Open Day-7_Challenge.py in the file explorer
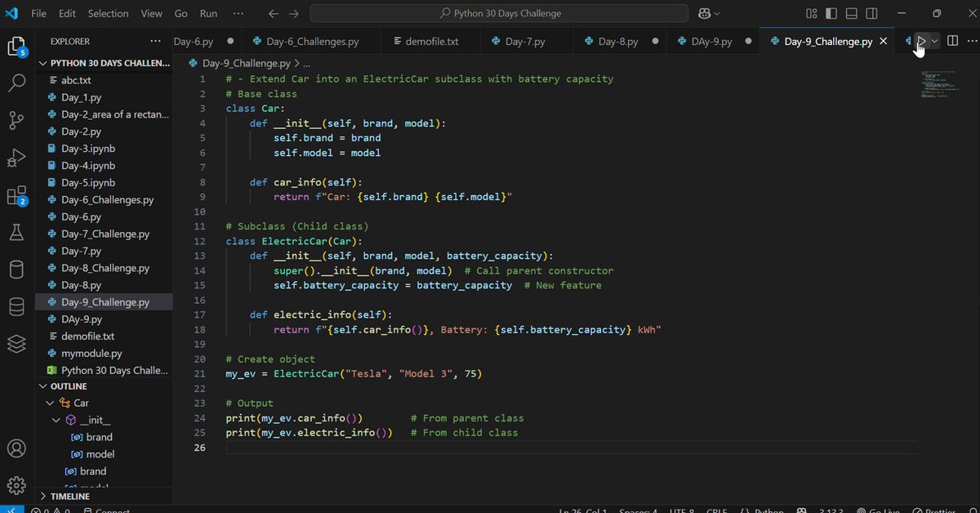The height and width of the screenshot is (513, 980). [x=105, y=234]
